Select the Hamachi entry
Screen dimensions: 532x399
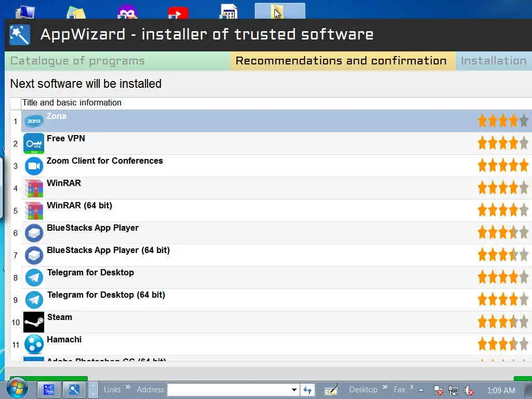coord(64,340)
